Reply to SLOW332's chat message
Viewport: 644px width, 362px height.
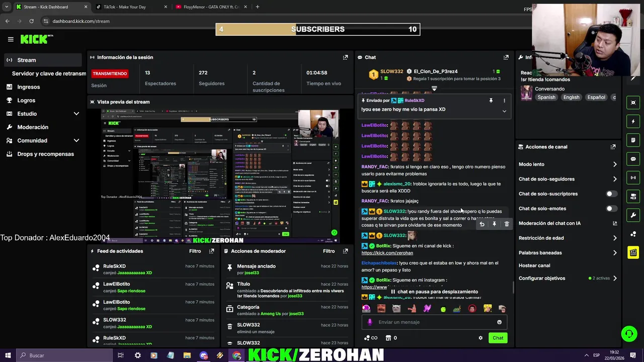tap(482, 224)
